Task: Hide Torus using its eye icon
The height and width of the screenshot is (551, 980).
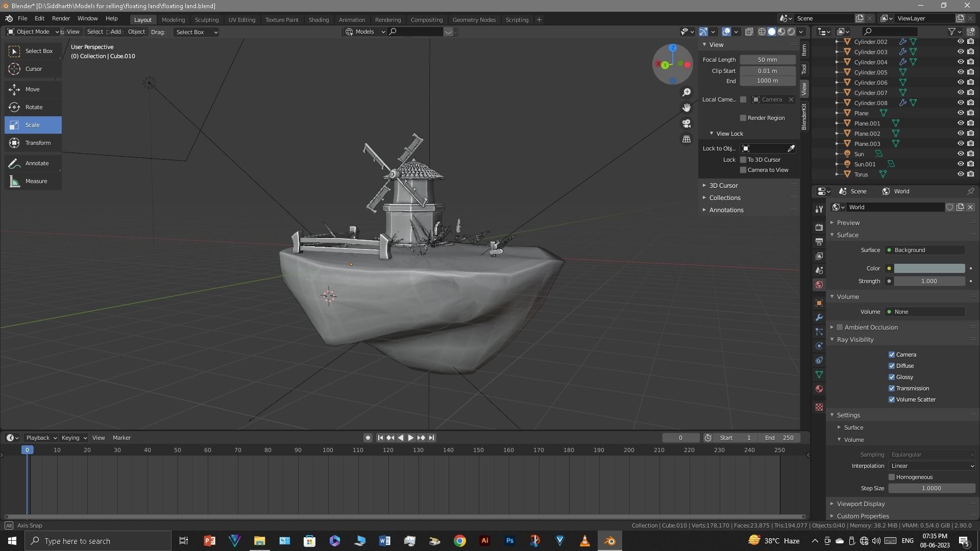Action: [x=960, y=174]
